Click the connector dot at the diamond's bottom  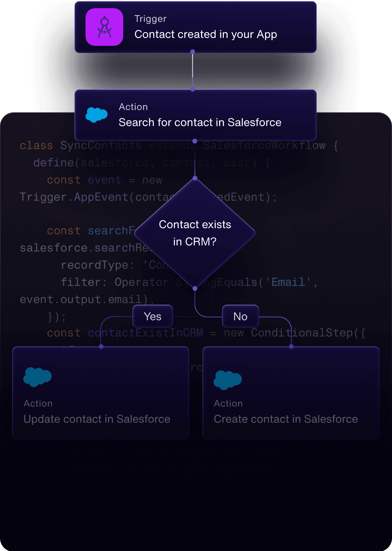pos(195,289)
